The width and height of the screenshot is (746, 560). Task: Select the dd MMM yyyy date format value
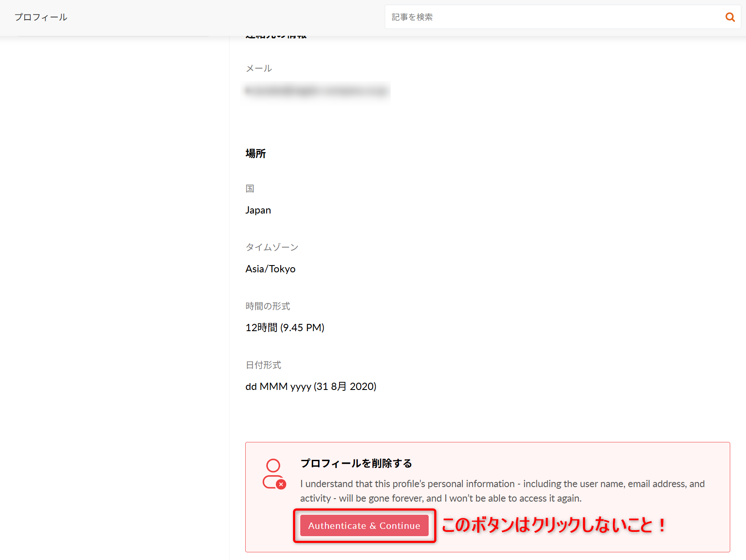(311, 387)
